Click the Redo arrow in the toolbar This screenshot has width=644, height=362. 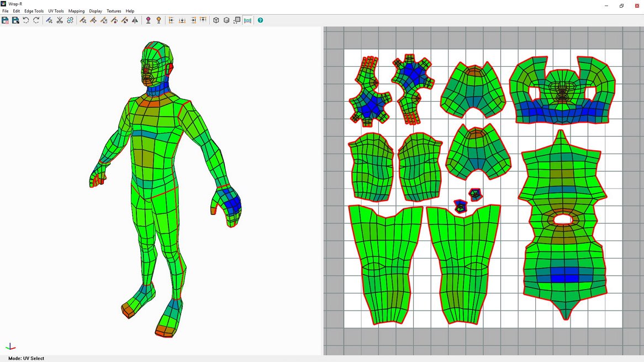35,20
